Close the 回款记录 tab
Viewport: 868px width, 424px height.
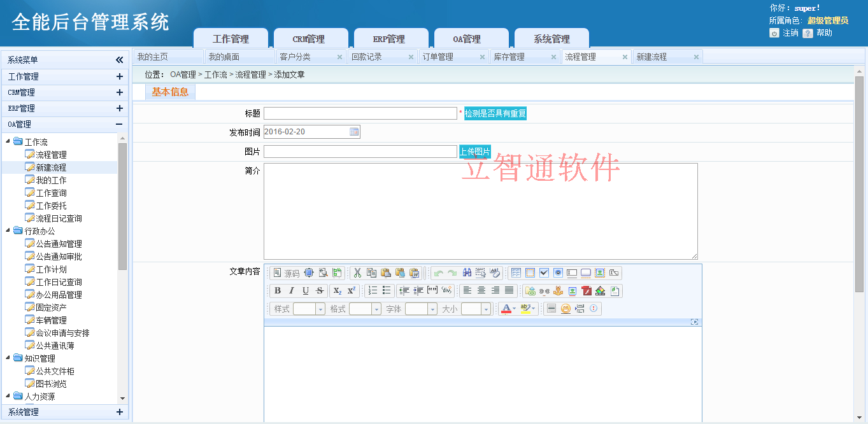[411, 57]
